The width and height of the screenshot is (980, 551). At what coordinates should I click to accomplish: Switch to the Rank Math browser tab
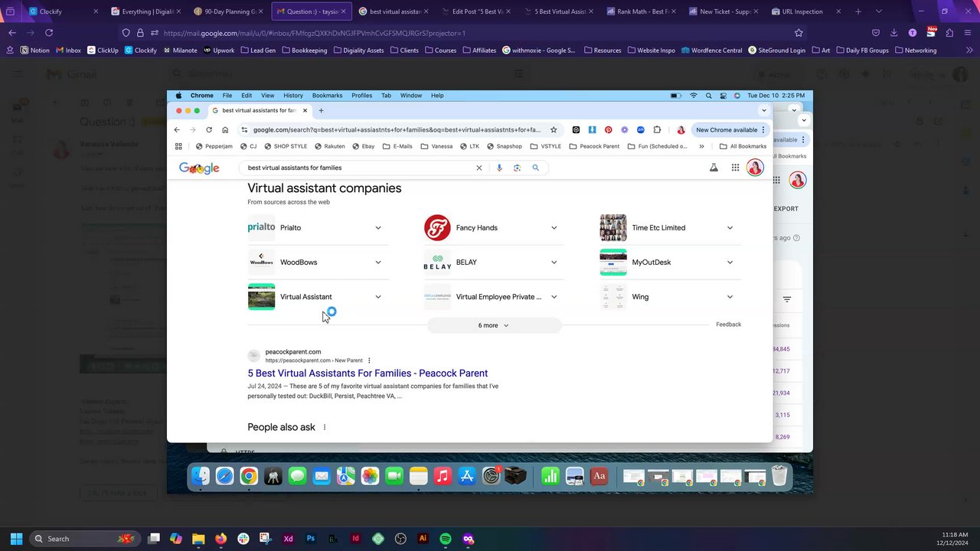tap(640, 11)
